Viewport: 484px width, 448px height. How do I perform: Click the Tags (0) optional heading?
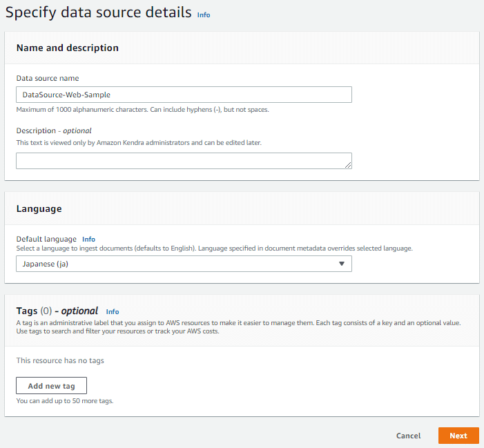(57, 311)
